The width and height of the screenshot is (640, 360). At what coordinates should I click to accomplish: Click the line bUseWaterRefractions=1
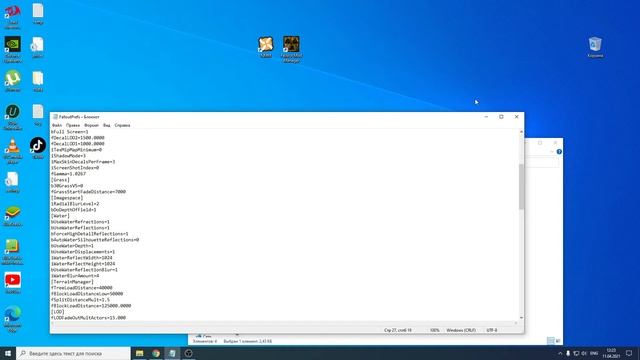click(80, 222)
